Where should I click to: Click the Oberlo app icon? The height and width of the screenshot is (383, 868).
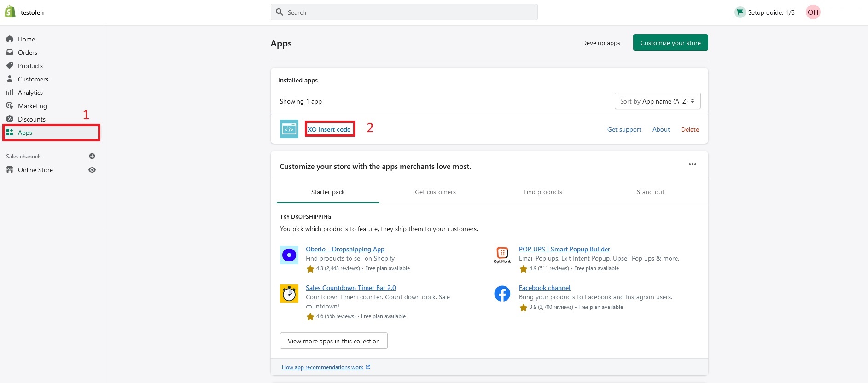(x=289, y=255)
